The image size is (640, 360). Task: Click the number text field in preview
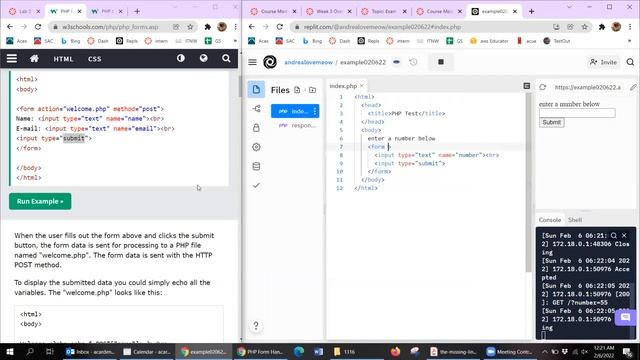[x=577, y=113]
